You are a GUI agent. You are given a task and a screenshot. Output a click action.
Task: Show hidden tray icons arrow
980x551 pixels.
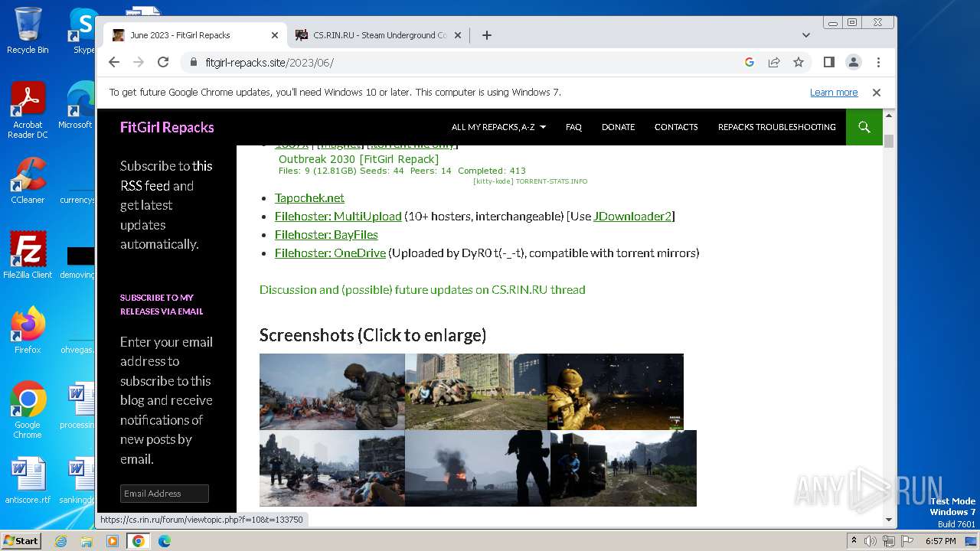[854, 541]
